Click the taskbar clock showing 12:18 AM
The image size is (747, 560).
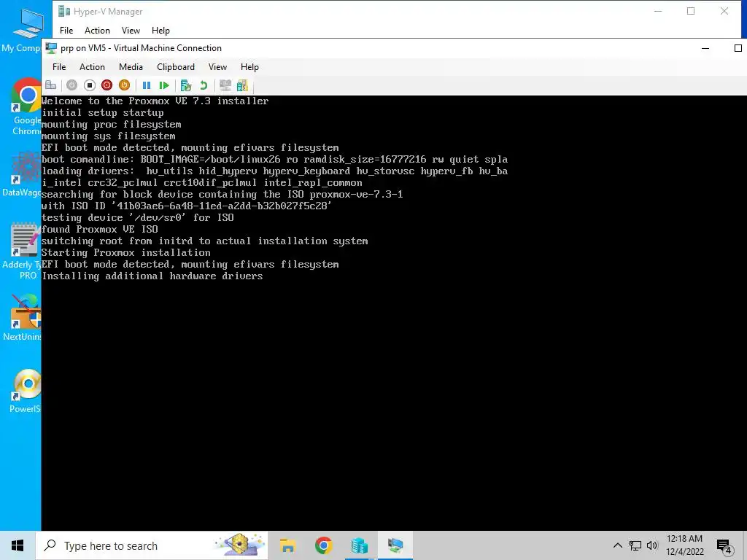[684, 545]
